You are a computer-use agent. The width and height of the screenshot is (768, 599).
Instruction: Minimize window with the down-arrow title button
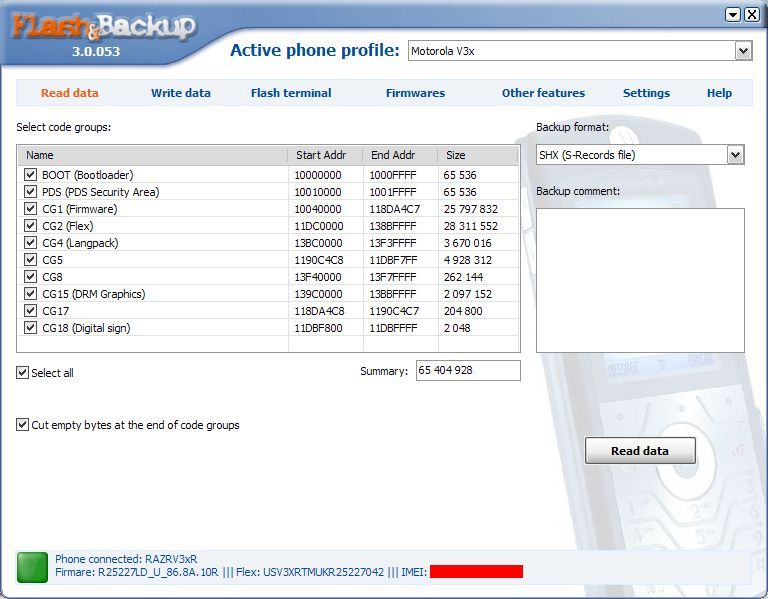click(x=732, y=15)
